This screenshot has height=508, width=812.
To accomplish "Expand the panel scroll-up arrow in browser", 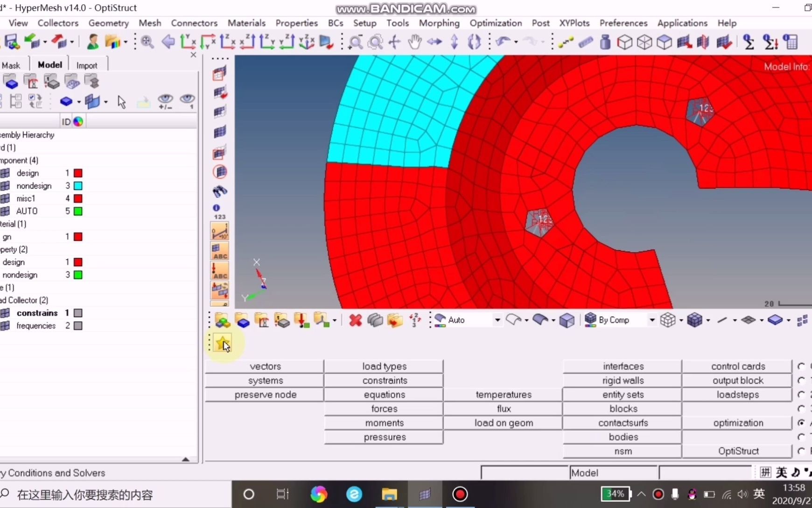I will point(185,459).
